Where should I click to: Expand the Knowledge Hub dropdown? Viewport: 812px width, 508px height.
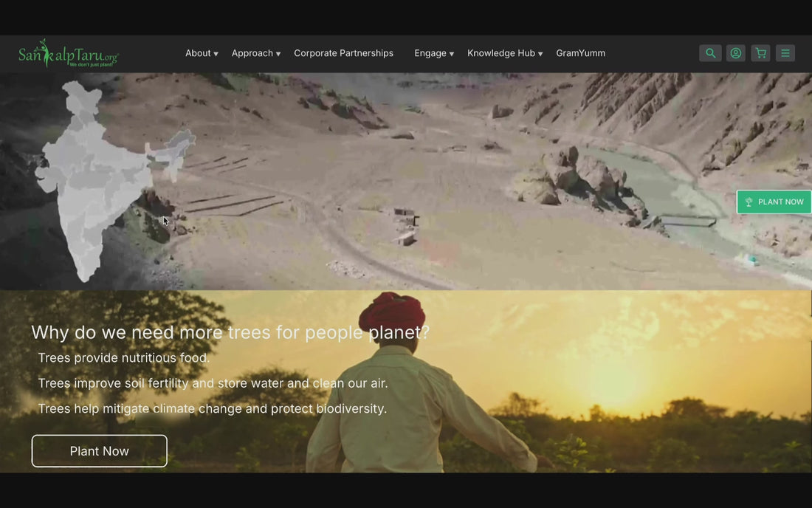(x=504, y=53)
